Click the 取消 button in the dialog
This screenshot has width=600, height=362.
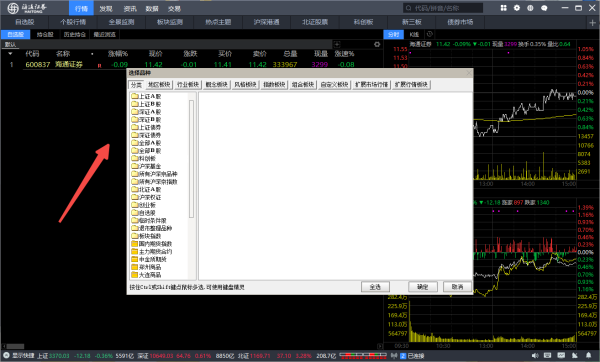click(x=457, y=287)
